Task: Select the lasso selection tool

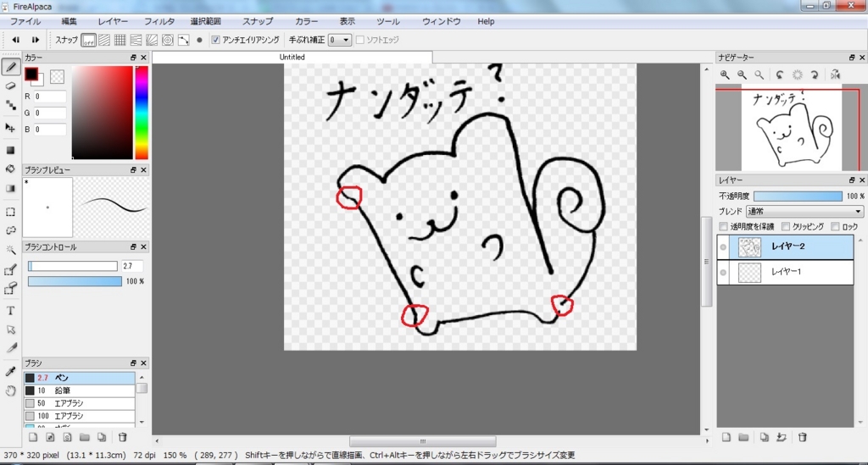Action: tap(10, 230)
